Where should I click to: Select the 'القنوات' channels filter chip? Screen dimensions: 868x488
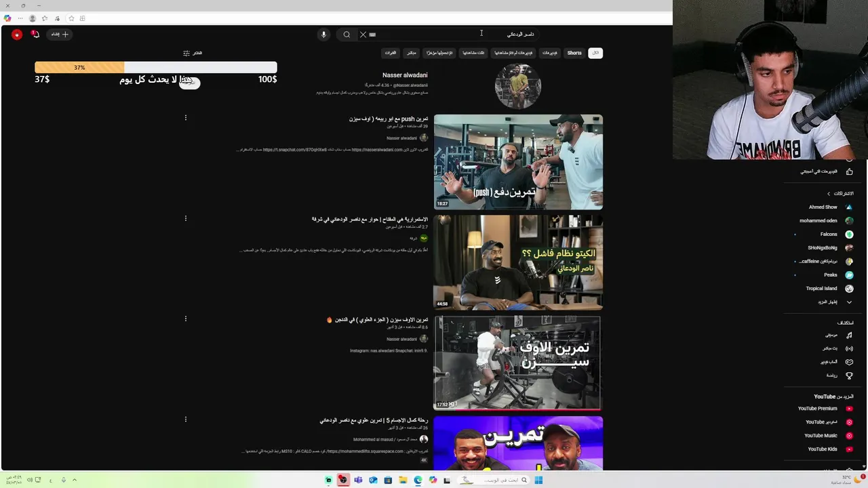391,53
